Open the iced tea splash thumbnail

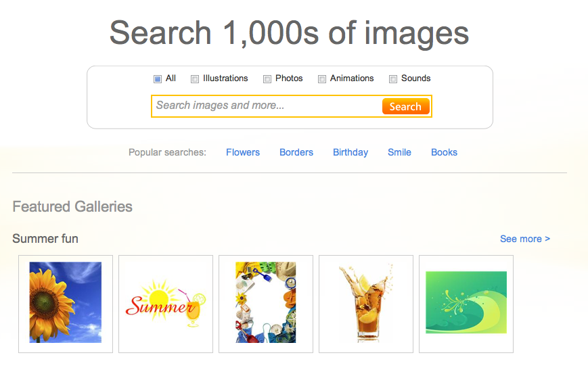[x=366, y=302]
